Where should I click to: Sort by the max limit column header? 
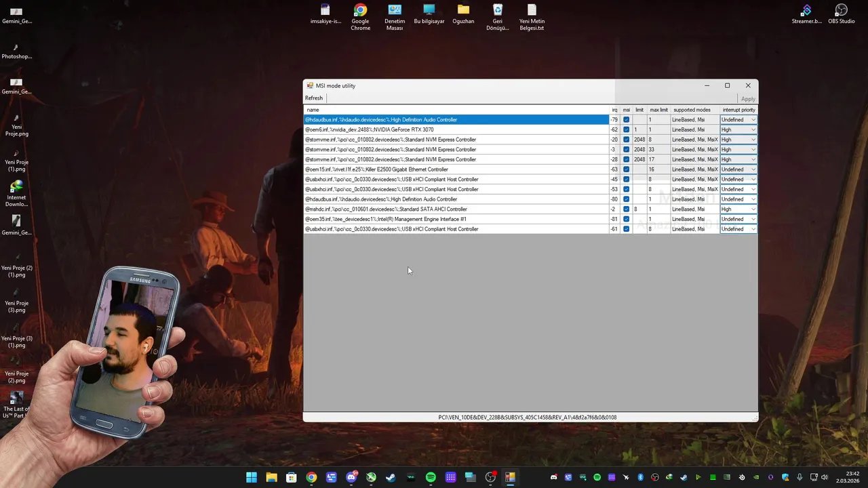658,110
